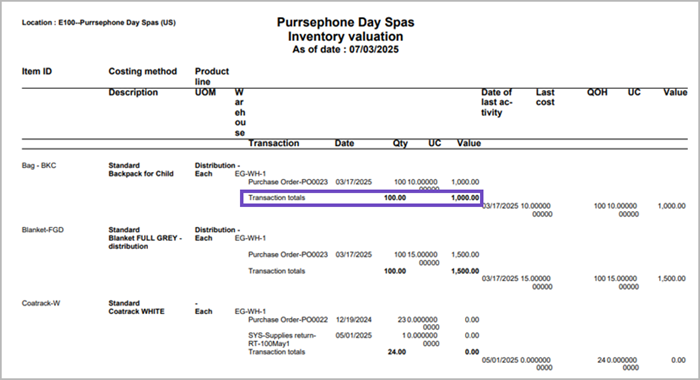This screenshot has width=700, height=380.
Task: Click the As of date 07/03/2025 line
Action: tap(346, 50)
